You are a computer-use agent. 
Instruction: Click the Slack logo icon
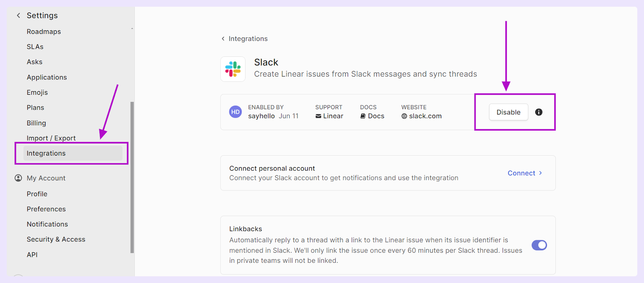(x=233, y=69)
